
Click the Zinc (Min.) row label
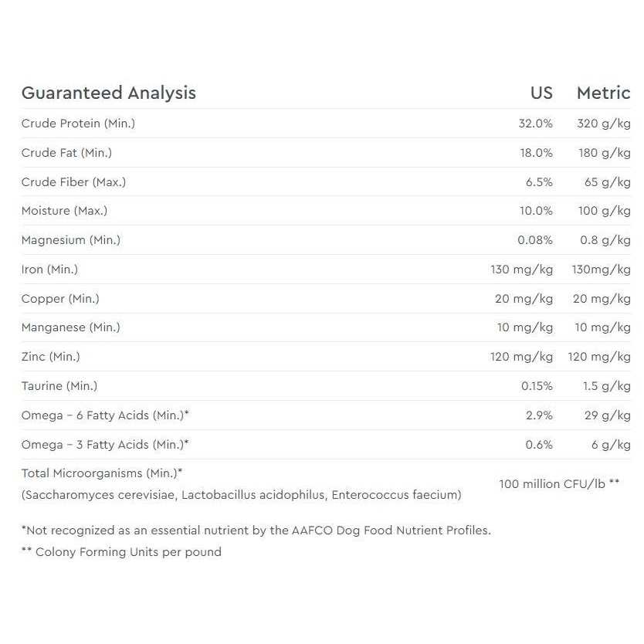tap(50, 357)
